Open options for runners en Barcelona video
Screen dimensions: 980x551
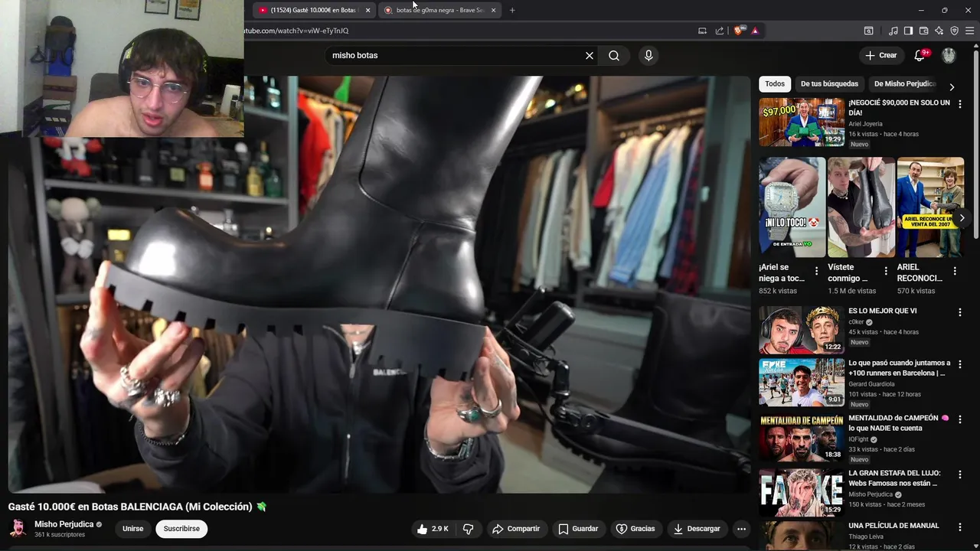(960, 364)
